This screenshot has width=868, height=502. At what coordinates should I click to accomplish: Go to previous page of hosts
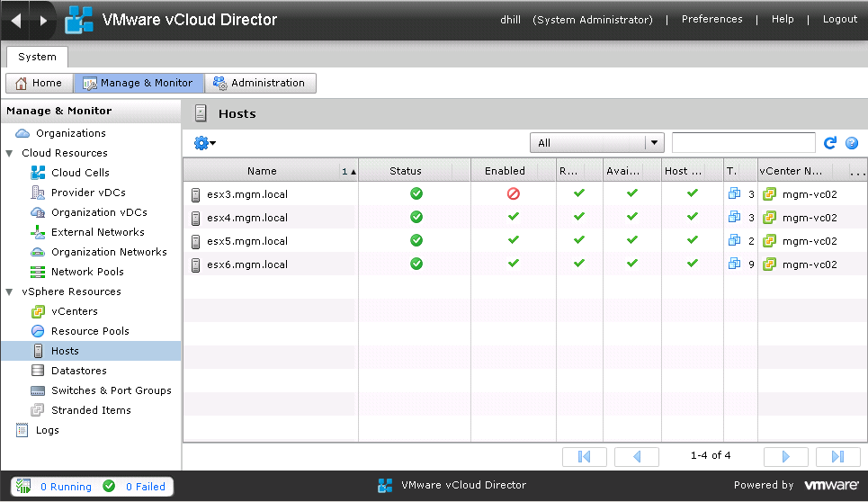637,457
